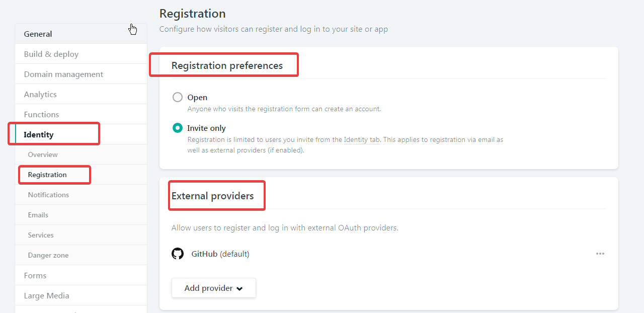Go to Domain management settings

(x=81, y=74)
